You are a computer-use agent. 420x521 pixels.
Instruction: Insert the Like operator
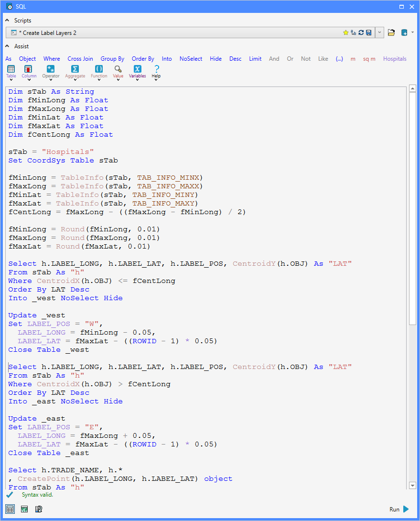tap(323, 59)
